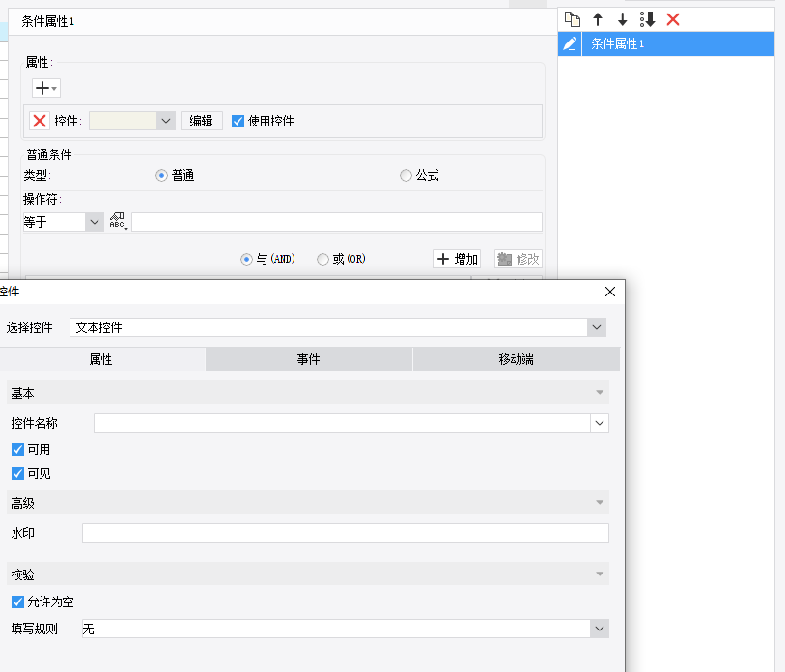Viewport: 785px width, 672px height.
Task: Move the condition attribute down with the down arrow
Action: pos(623,19)
